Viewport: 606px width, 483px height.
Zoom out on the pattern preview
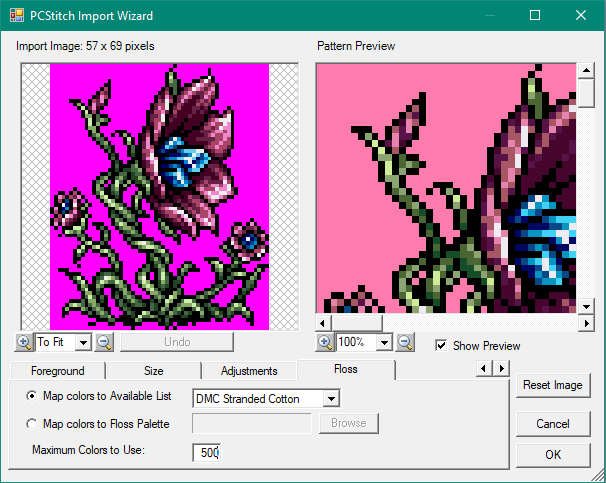click(x=405, y=342)
